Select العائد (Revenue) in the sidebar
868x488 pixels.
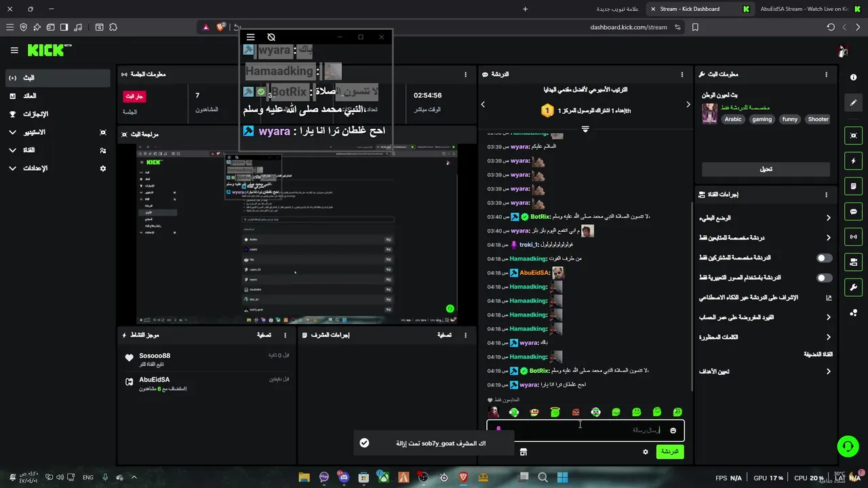(x=58, y=96)
